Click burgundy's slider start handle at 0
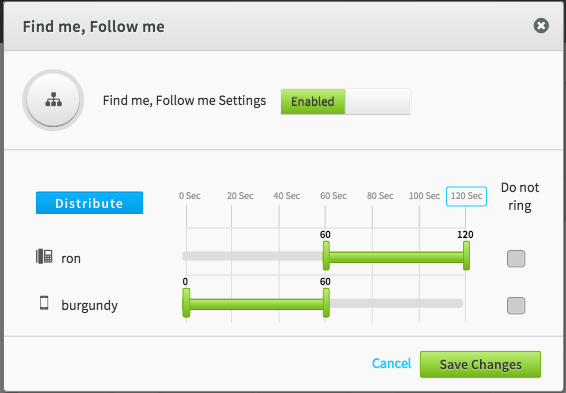 [186, 302]
